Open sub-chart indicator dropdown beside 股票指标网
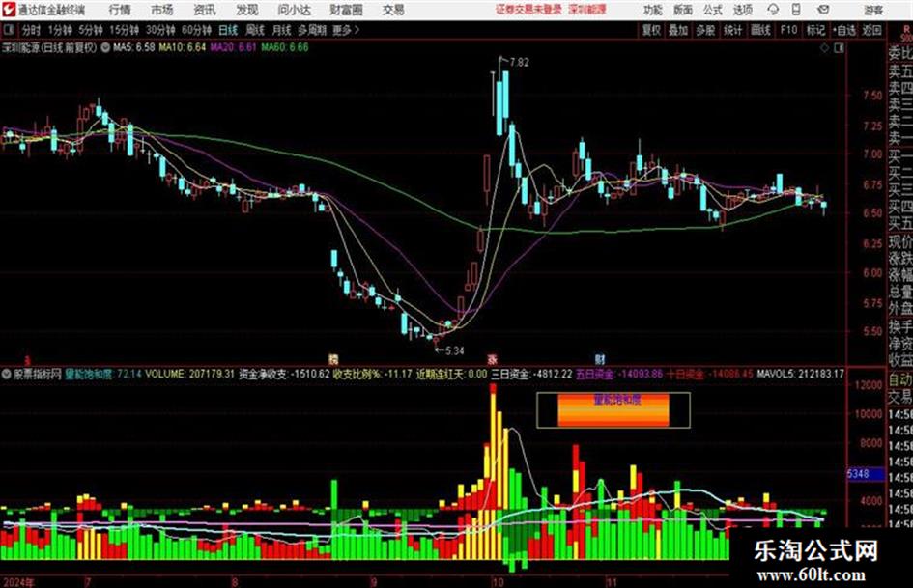The width and height of the screenshot is (913, 588). click(x=7, y=374)
